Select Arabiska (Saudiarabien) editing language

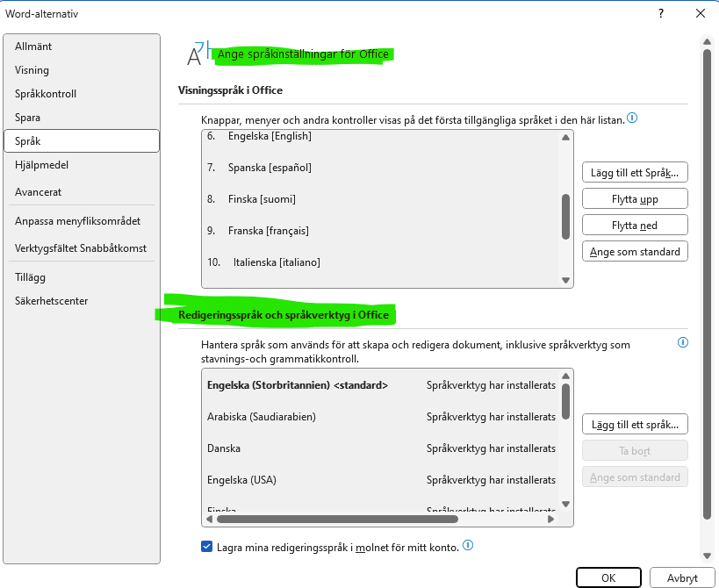point(381,417)
